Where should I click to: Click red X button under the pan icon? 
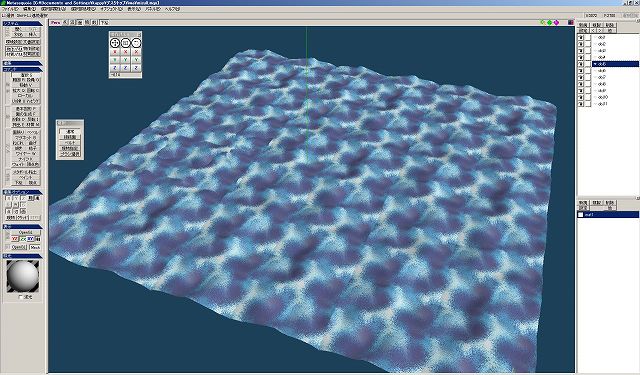(x=115, y=52)
